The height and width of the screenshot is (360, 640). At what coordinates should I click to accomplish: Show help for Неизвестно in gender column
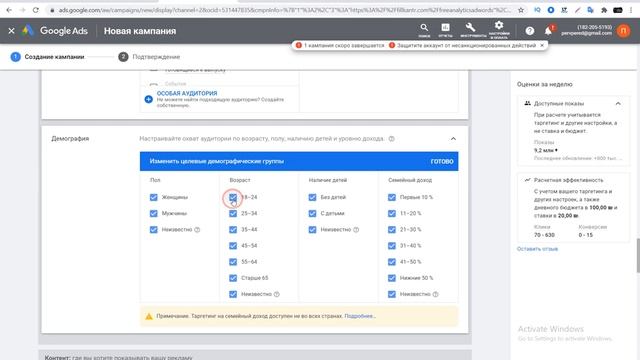point(197,230)
